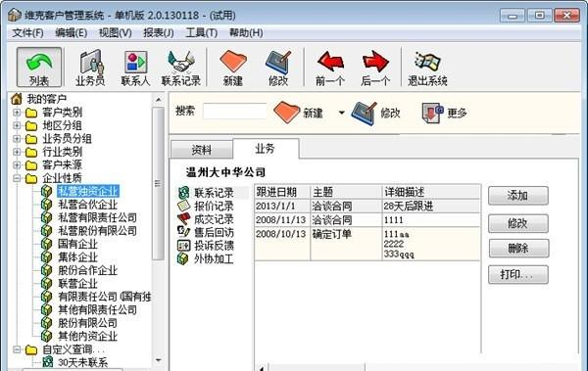Click the 添加 add button
The image size is (588, 371).
[x=517, y=195]
